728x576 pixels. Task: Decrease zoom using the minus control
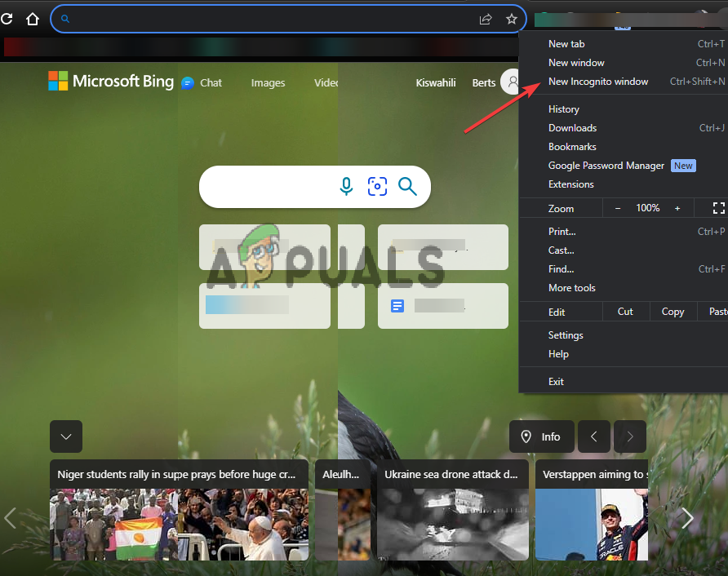(618, 208)
